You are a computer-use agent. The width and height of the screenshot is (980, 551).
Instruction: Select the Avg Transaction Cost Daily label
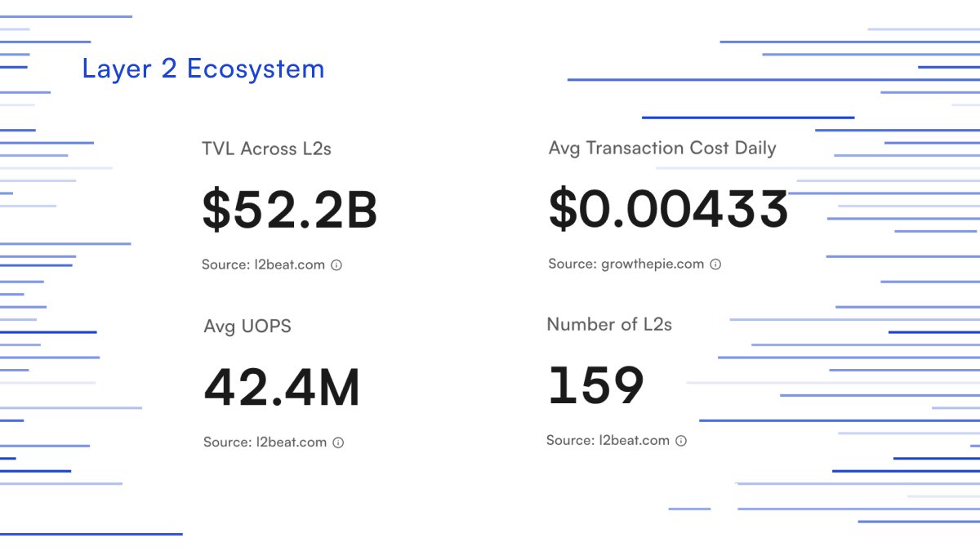pyautogui.click(x=661, y=148)
